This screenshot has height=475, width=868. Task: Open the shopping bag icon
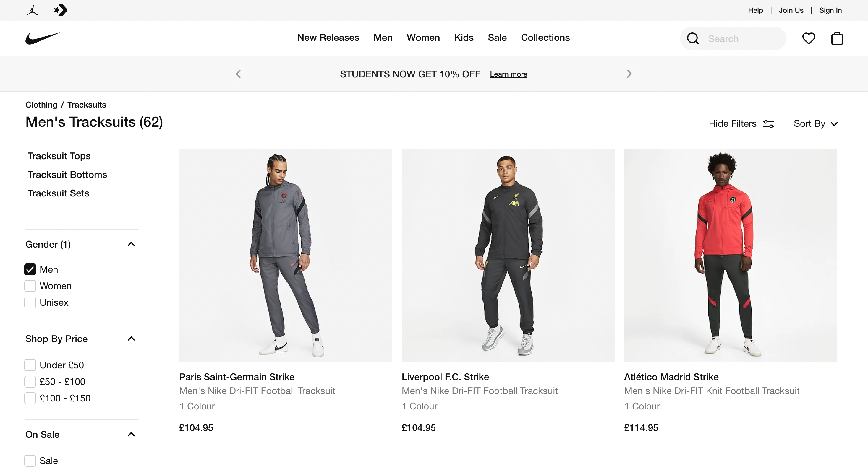(837, 38)
